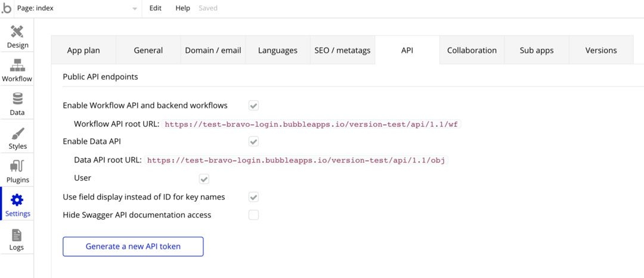Screen dimensions: 644x278
Task: Uncheck the User data type checkbox
Action: point(204,179)
